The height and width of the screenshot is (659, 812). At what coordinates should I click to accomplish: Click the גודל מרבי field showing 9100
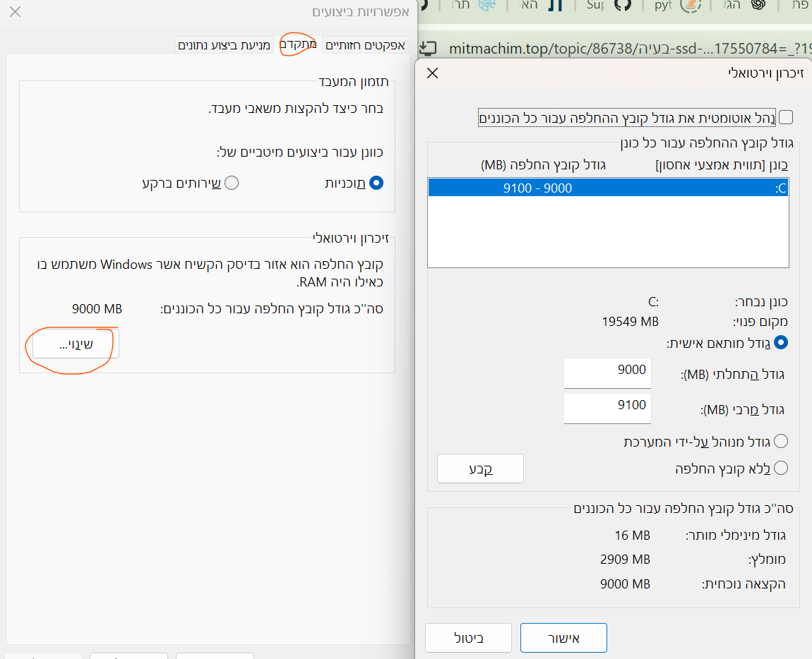(607, 408)
